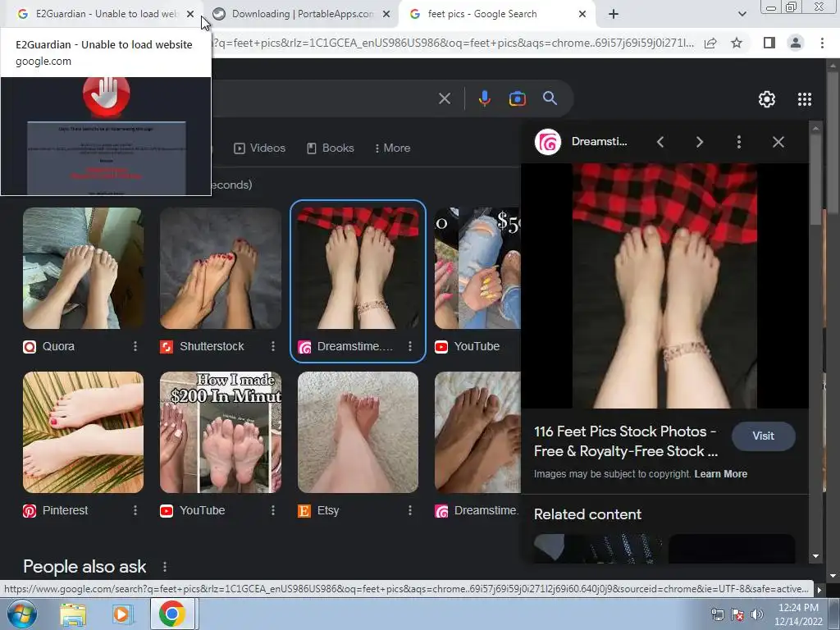Screen dimensions: 840x630
Task: Switch to the Videos search tab
Action: (x=260, y=148)
